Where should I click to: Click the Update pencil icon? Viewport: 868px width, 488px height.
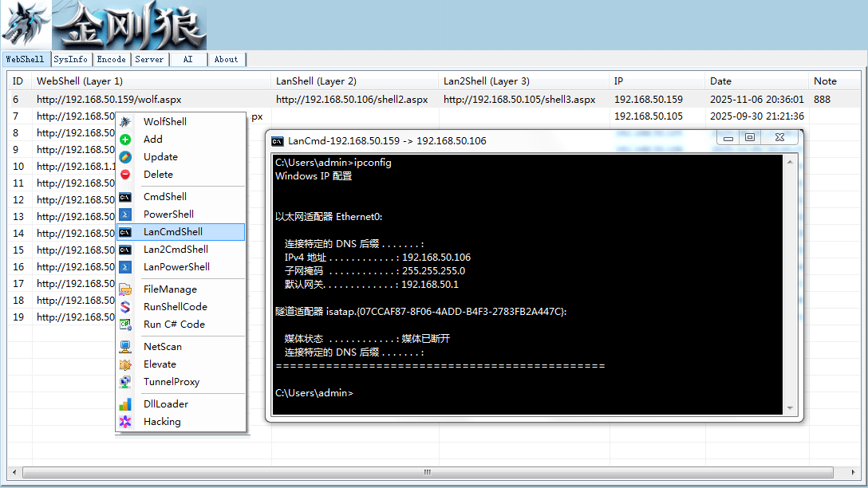pyautogui.click(x=125, y=157)
